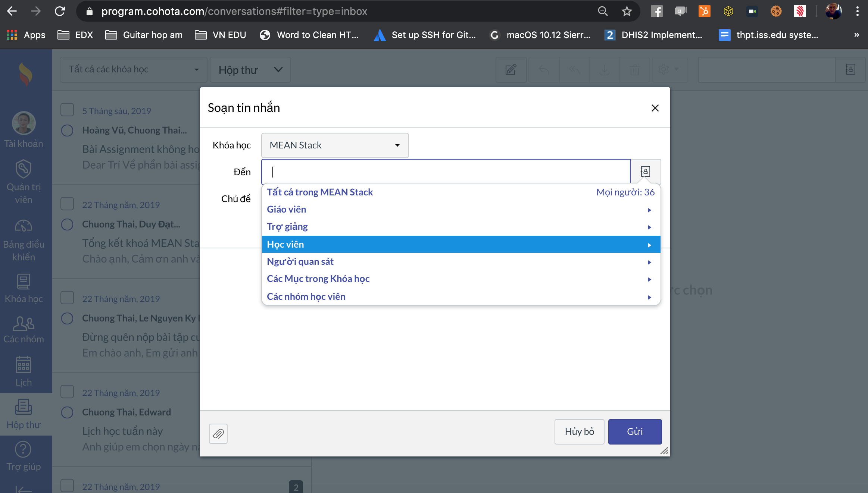Expand Người quan sát submenu
The image size is (868, 493).
tap(461, 262)
